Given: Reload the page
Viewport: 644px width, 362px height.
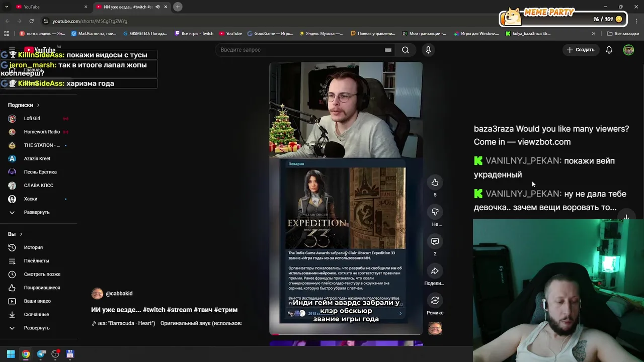Looking at the screenshot, I should pyautogui.click(x=31, y=21).
